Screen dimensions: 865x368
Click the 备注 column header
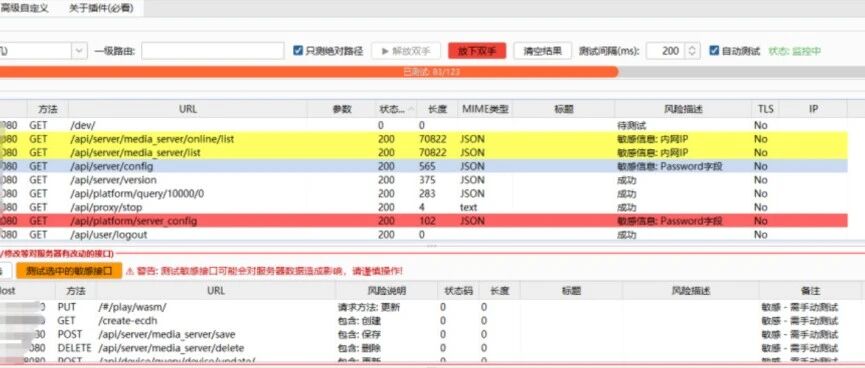coord(811,291)
